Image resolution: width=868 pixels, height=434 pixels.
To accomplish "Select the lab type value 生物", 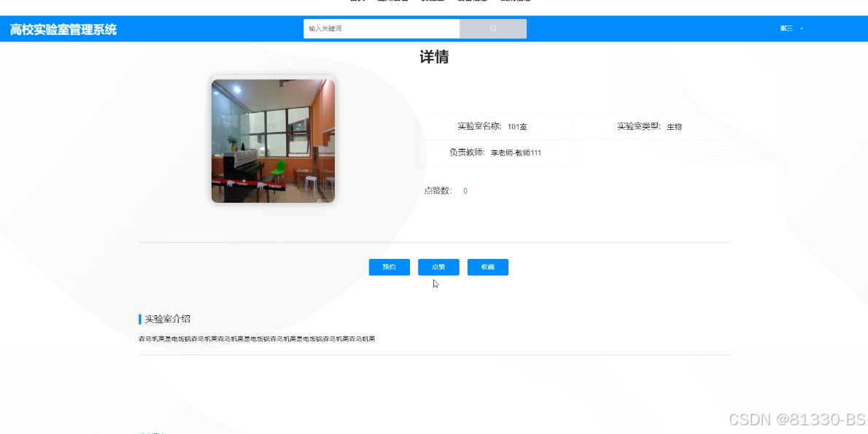I will [x=674, y=127].
